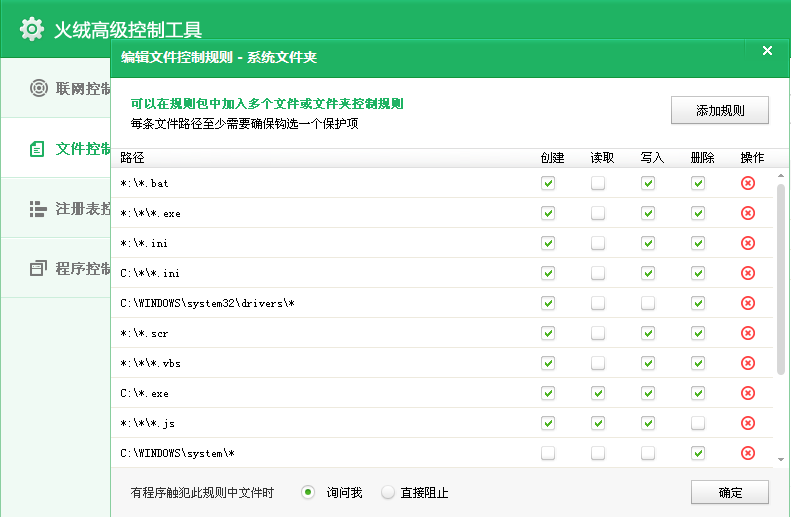Click the 路径 column header
This screenshot has width=791, height=517.
(x=132, y=158)
